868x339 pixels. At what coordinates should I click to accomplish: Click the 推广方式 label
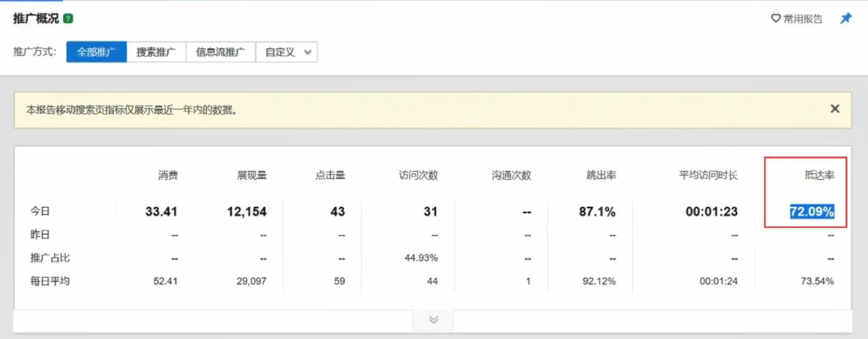35,52
